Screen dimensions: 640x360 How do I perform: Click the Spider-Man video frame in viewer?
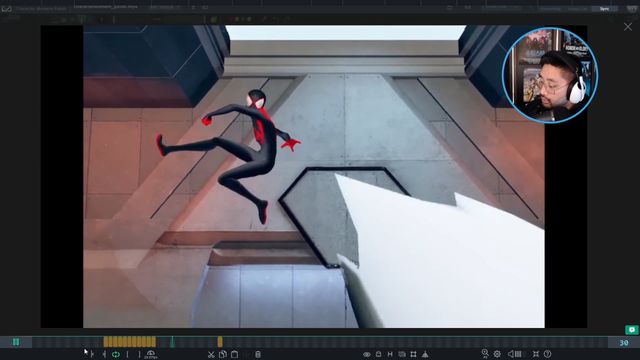(313, 176)
